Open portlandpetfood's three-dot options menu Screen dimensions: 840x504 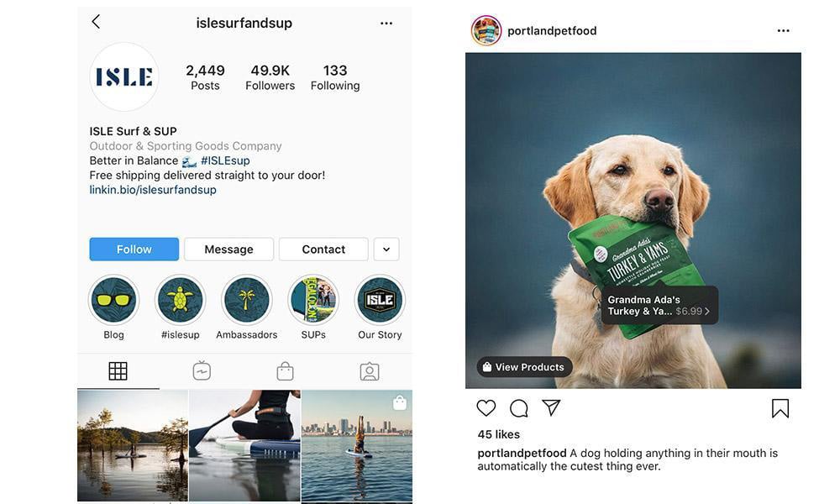[783, 30]
